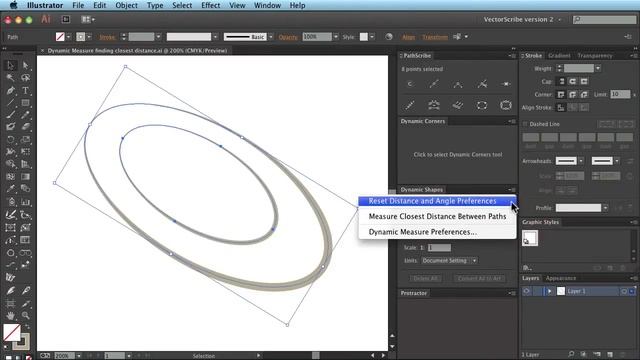The image size is (640, 360).
Task: Click the Style swatch in control bar
Action: pyautogui.click(x=364, y=37)
